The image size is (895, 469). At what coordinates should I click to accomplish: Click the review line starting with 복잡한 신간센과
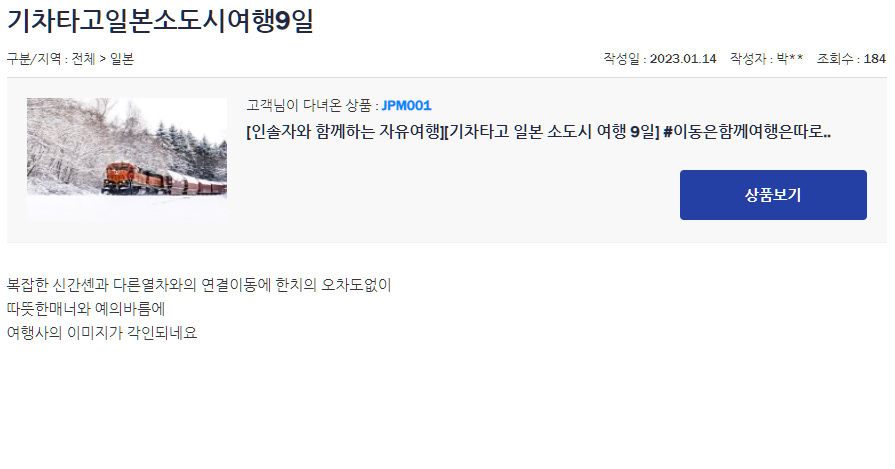[199, 285]
